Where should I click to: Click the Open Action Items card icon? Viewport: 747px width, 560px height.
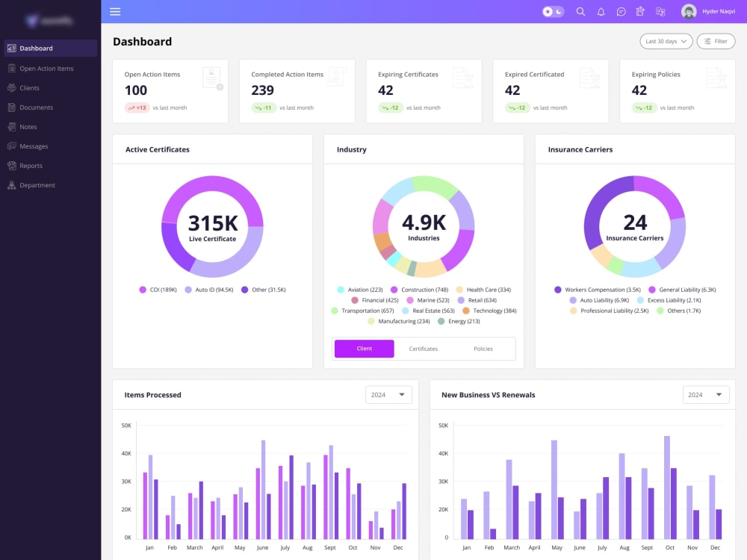[212, 78]
